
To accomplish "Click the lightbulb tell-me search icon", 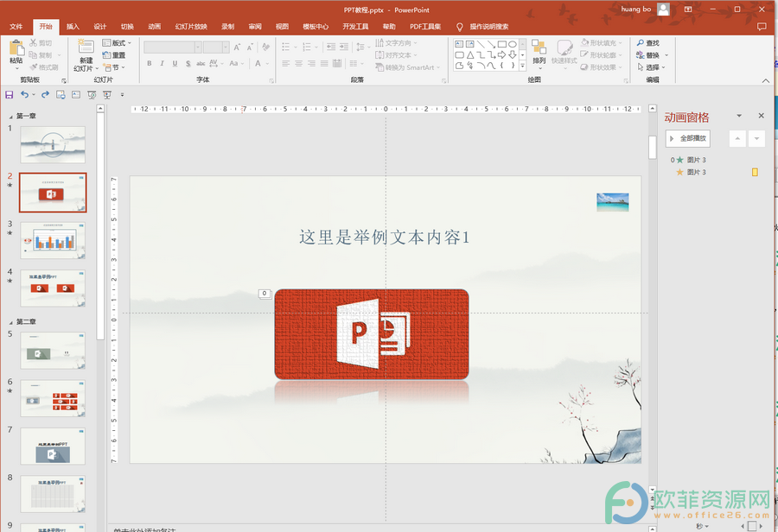I will tap(460, 27).
